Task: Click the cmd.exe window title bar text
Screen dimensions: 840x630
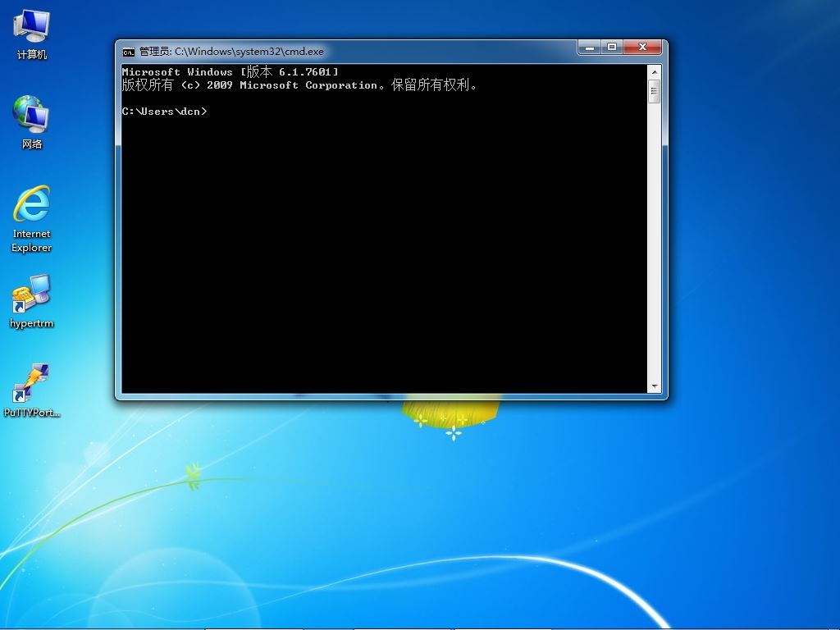Action: point(231,52)
